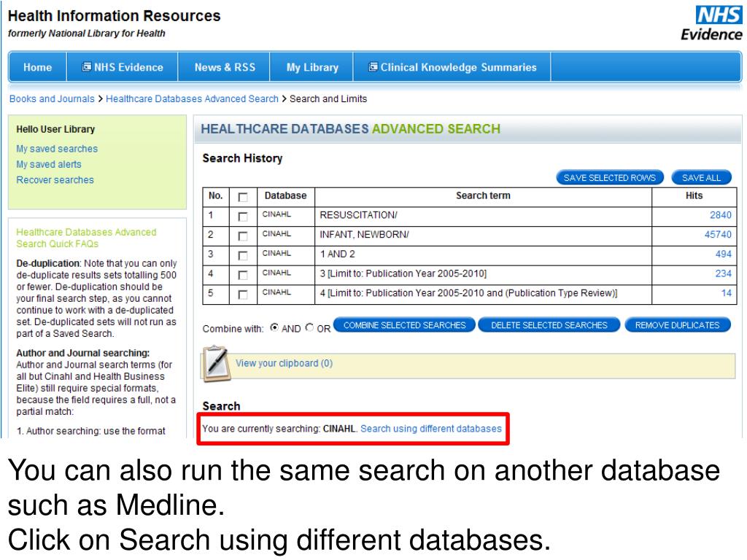The height and width of the screenshot is (560, 747).
Task: Click the icon beside Clinical Knowledge Summaries
Action: pos(373,66)
